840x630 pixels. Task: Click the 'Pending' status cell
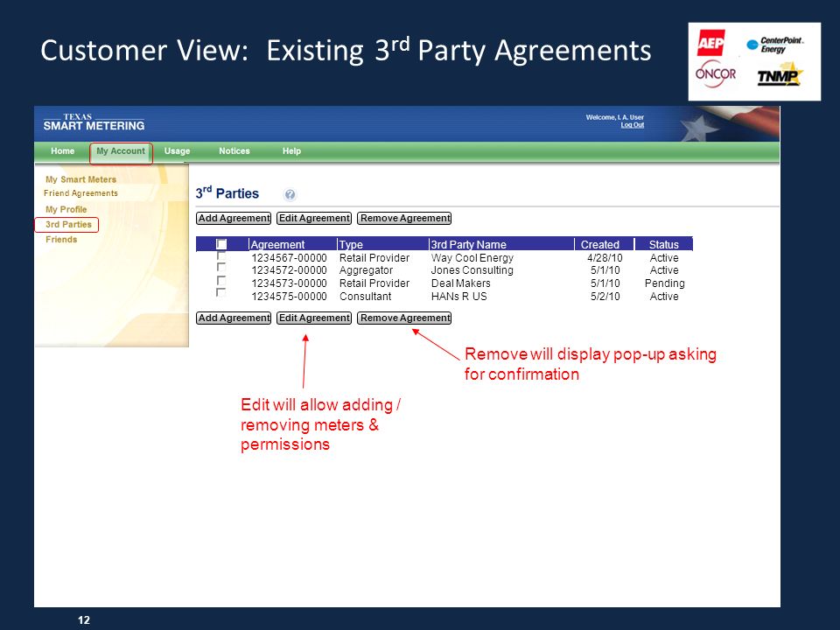point(664,283)
